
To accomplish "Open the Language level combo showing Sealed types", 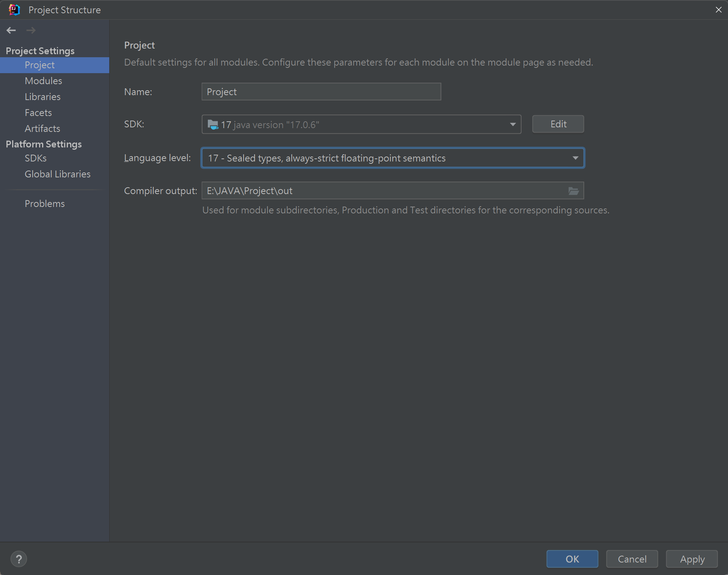I will (x=393, y=158).
